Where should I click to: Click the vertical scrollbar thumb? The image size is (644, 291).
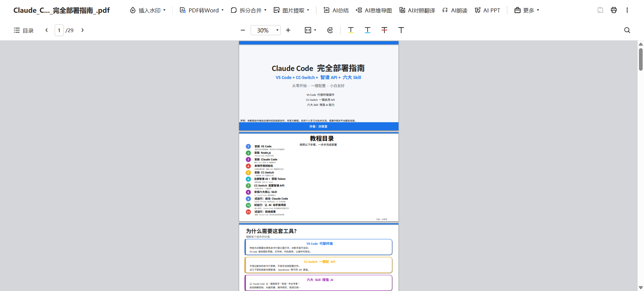pyautogui.click(x=641, y=59)
